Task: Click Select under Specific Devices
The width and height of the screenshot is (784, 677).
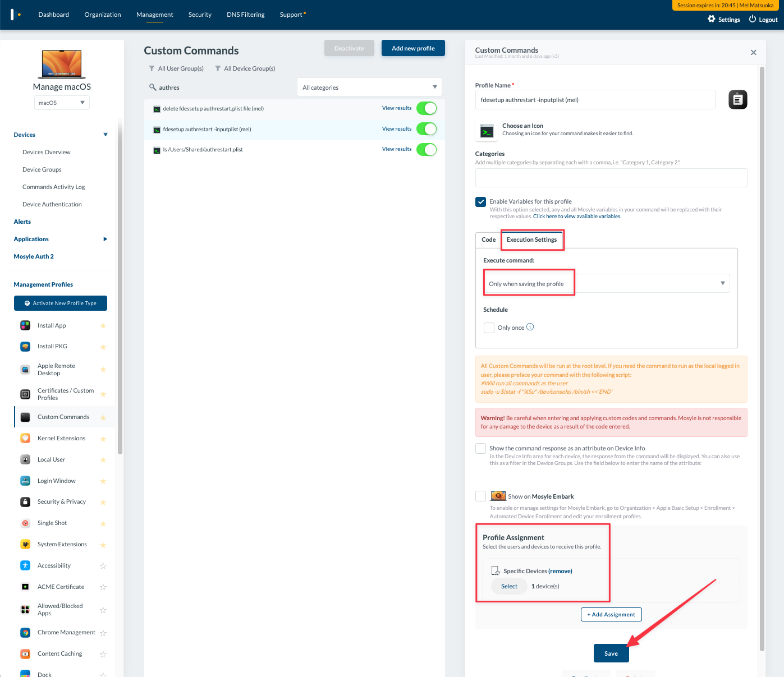Action: [x=509, y=586]
